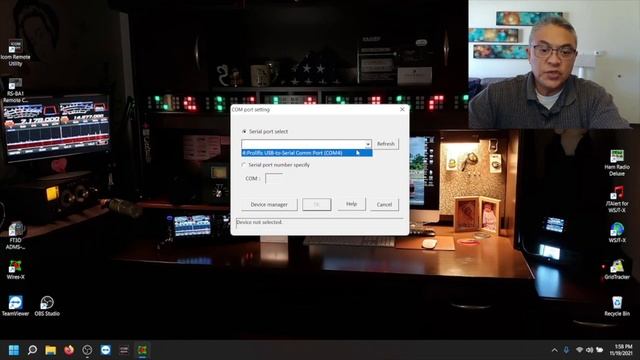The width and height of the screenshot is (640, 360).
Task: Open Help in COM port dialog
Action: (351, 204)
